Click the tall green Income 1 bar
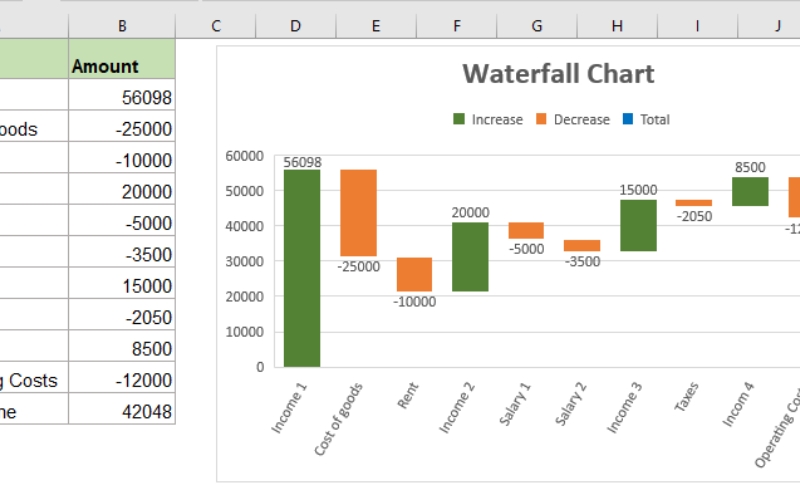This screenshot has height=490, width=800. point(301,268)
